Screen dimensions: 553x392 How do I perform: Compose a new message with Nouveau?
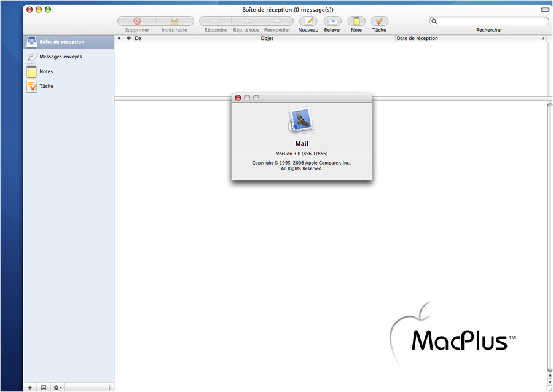[x=308, y=21]
